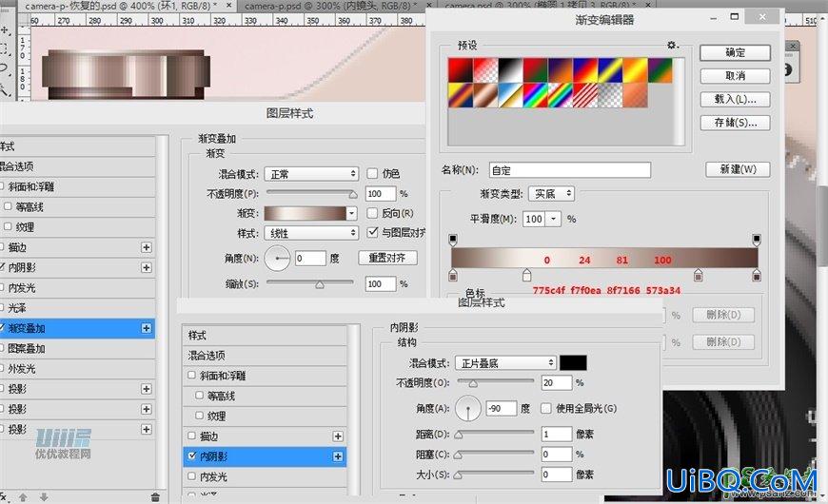Image resolution: width=828 pixels, height=504 pixels.
Task: Select the black-to-white gradient preset
Action: pyautogui.click(x=510, y=70)
